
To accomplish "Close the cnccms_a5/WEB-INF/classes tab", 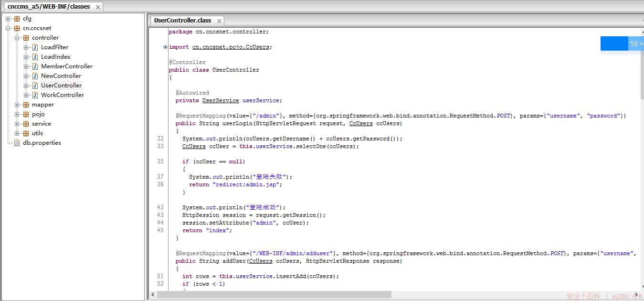I will point(98,7).
